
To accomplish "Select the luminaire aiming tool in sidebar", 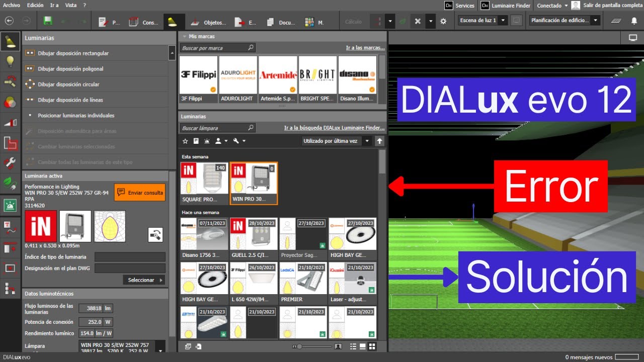I will (10, 81).
